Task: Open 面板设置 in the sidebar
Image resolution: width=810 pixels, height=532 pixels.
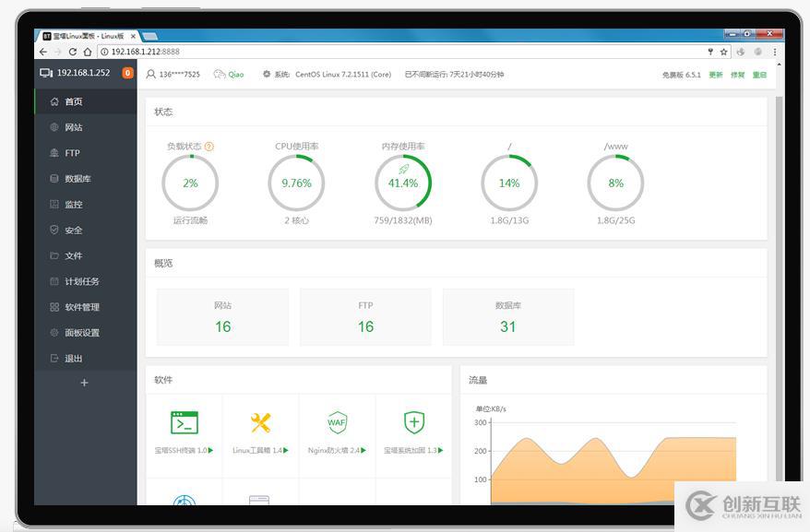Action: click(86, 333)
